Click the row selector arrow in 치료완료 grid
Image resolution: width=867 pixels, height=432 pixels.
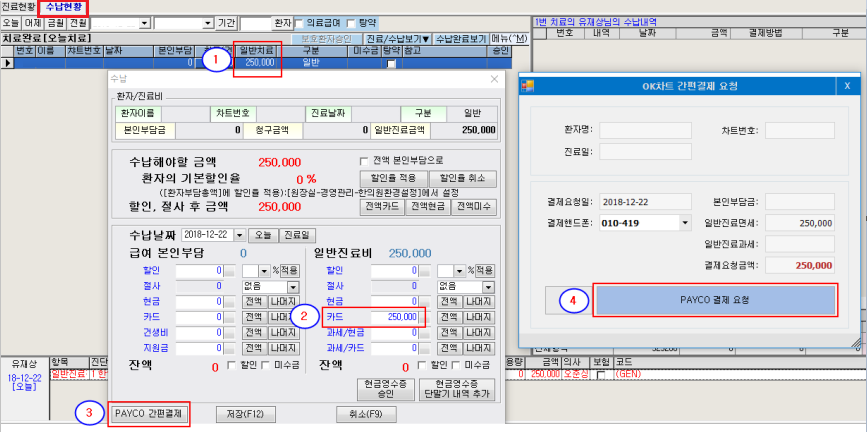[7, 63]
